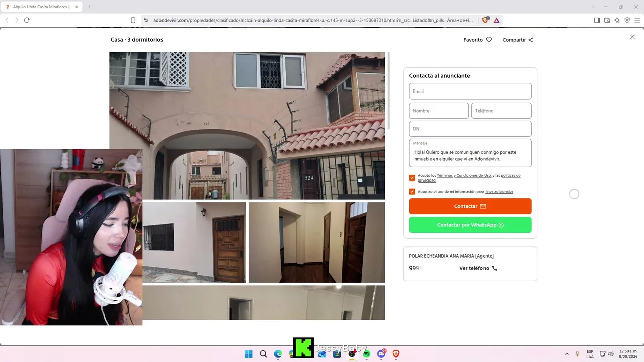Open Brave Shields lion icon
Screen dimensions: 644x362
click(486, 20)
